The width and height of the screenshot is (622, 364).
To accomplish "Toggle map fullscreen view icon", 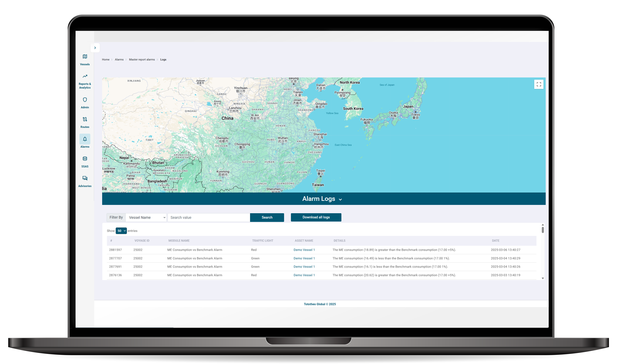I will tap(539, 84).
